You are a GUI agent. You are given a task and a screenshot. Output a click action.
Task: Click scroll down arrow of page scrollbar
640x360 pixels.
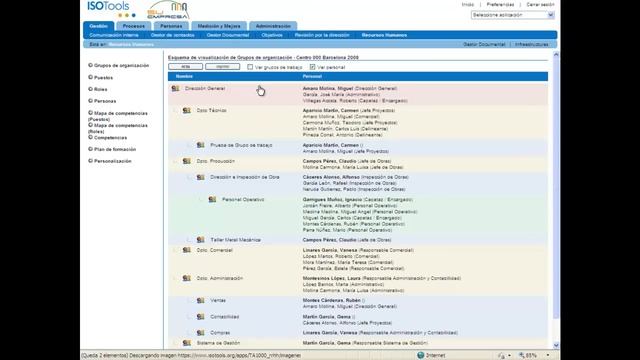point(556,345)
